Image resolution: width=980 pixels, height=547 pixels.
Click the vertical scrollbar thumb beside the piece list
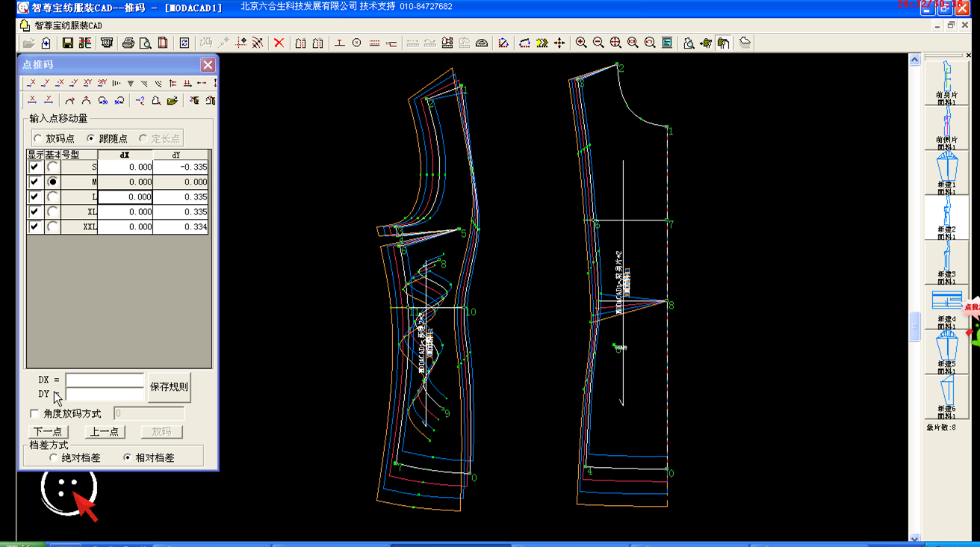click(915, 327)
